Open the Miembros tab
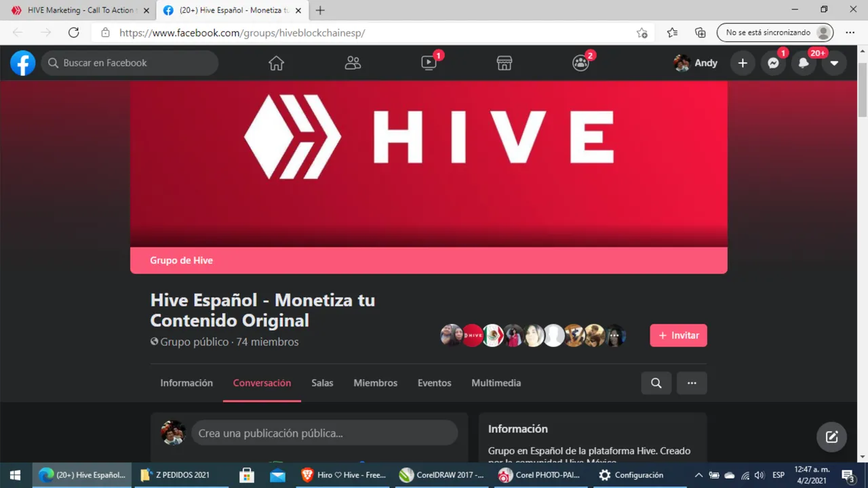 (x=375, y=383)
